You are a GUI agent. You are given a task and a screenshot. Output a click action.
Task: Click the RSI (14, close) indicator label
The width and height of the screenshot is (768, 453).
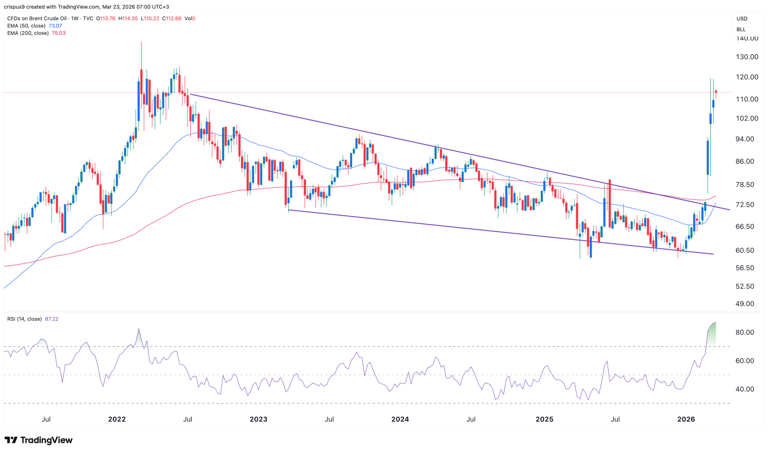pyautogui.click(x=24, y=319)
